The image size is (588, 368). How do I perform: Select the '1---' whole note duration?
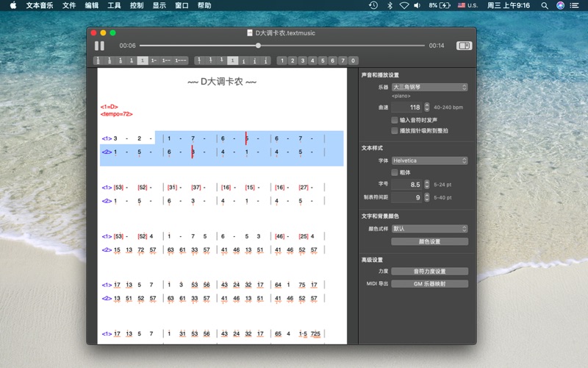pos(181,60)
